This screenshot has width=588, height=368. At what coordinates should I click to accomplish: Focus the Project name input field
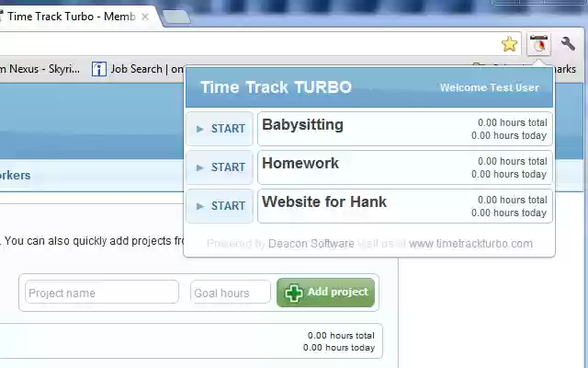[102, 293]
